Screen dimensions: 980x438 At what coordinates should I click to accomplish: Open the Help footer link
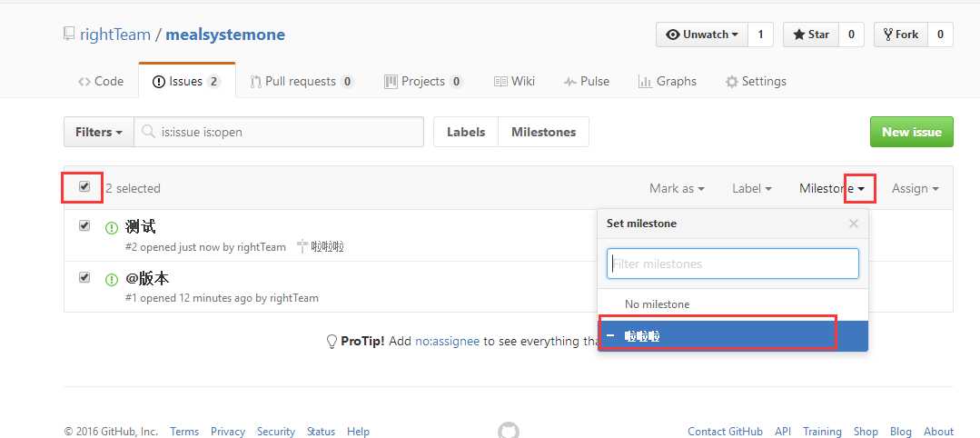click(358, 431)
